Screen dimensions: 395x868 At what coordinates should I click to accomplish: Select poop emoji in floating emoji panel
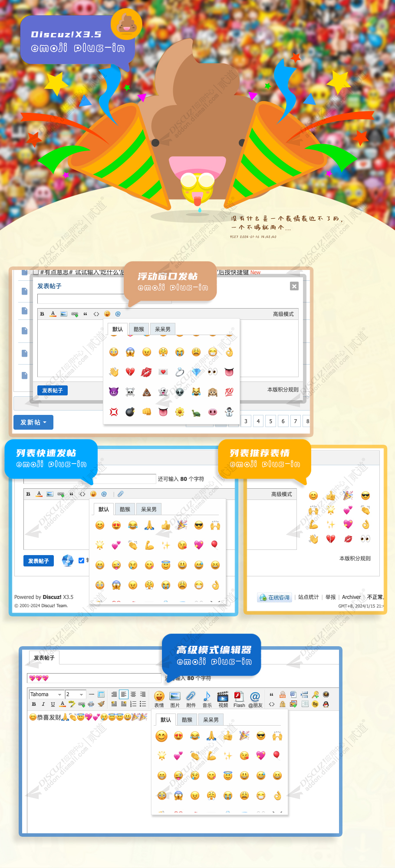point(147,392)
